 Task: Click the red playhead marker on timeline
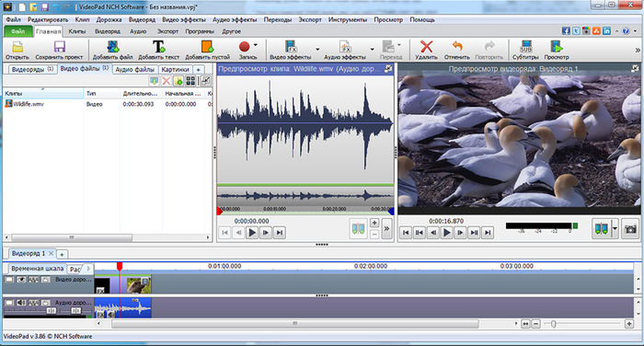[x=120, y=267]
